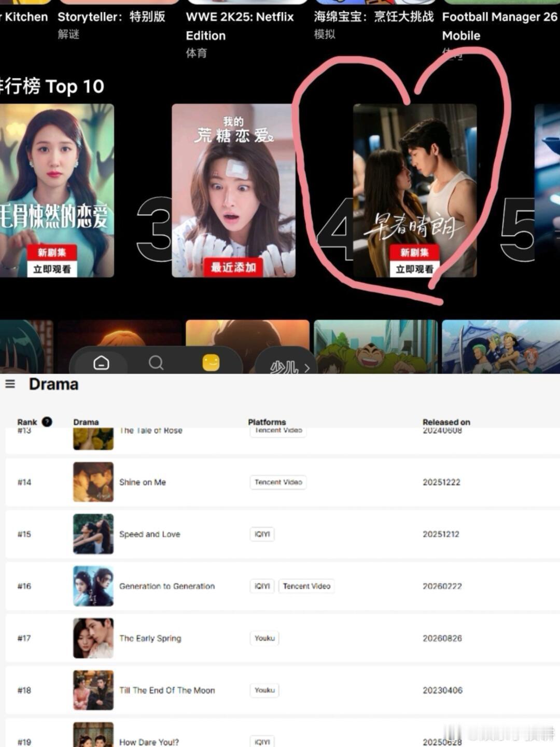Click the Generation to Generation thumbnail
This screenshot has width=560, height=747.
pos(93,586)
